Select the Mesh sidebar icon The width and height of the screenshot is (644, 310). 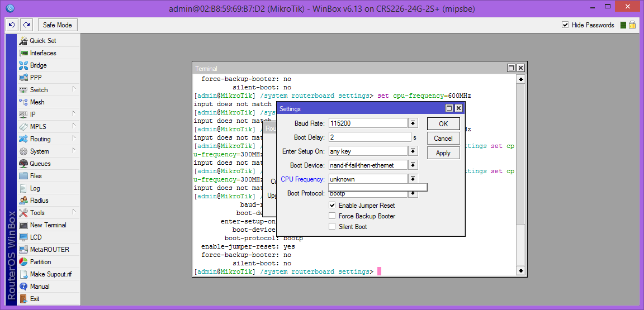pyautogui.click(x=23, y=102)
